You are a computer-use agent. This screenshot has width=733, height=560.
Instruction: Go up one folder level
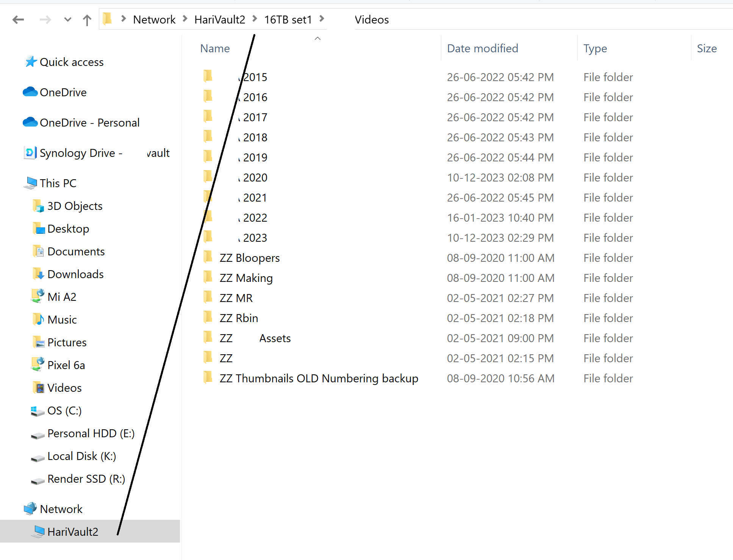click(87, 19)
